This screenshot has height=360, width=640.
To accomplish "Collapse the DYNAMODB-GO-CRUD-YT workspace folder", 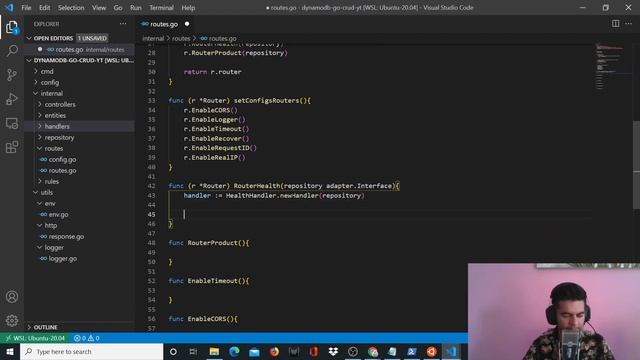I will 80,60.
